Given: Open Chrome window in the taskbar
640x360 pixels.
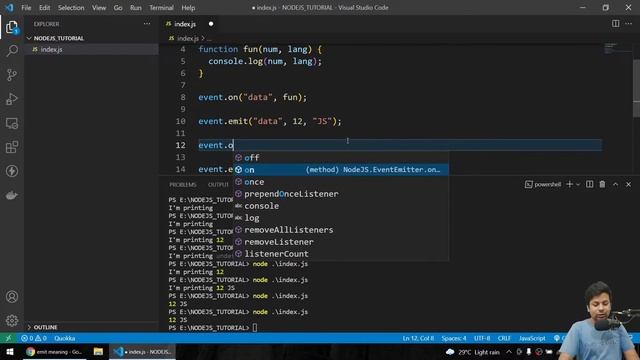Looking at the screenshot, I should (54, 351).
